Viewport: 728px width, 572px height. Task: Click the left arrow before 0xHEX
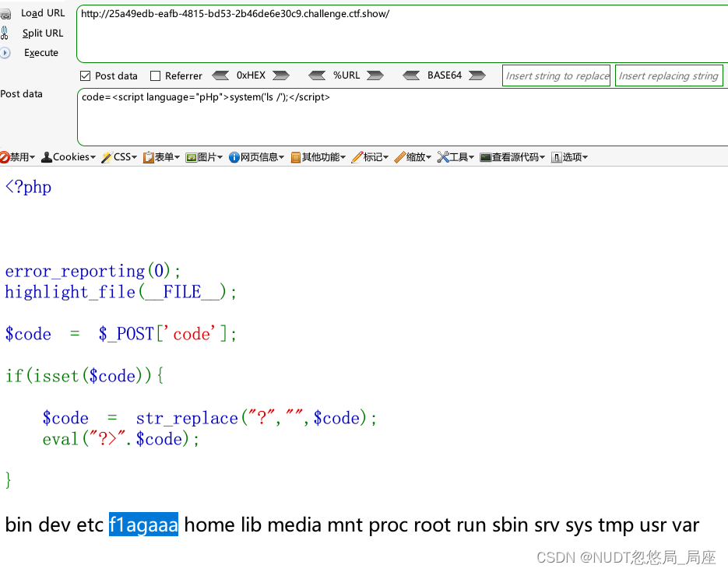[220, 75]
